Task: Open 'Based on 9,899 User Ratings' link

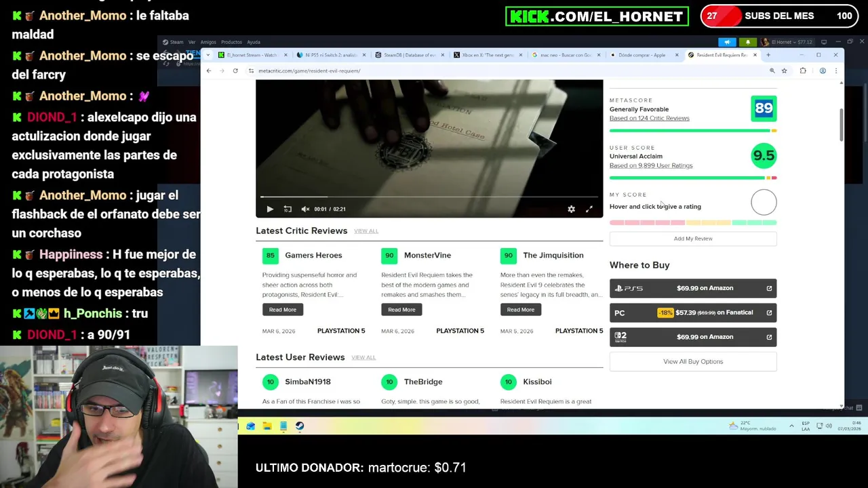Action: (x=651, y=165)
